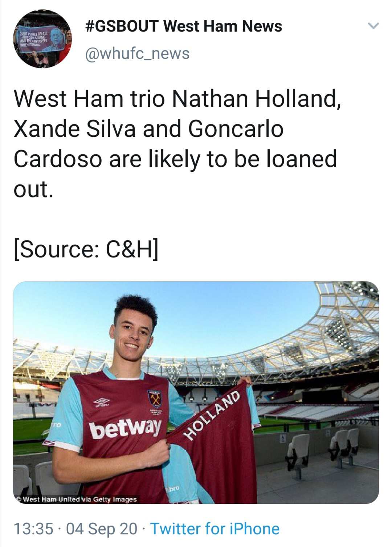Open the @whufc_news handle

point(137,53)
